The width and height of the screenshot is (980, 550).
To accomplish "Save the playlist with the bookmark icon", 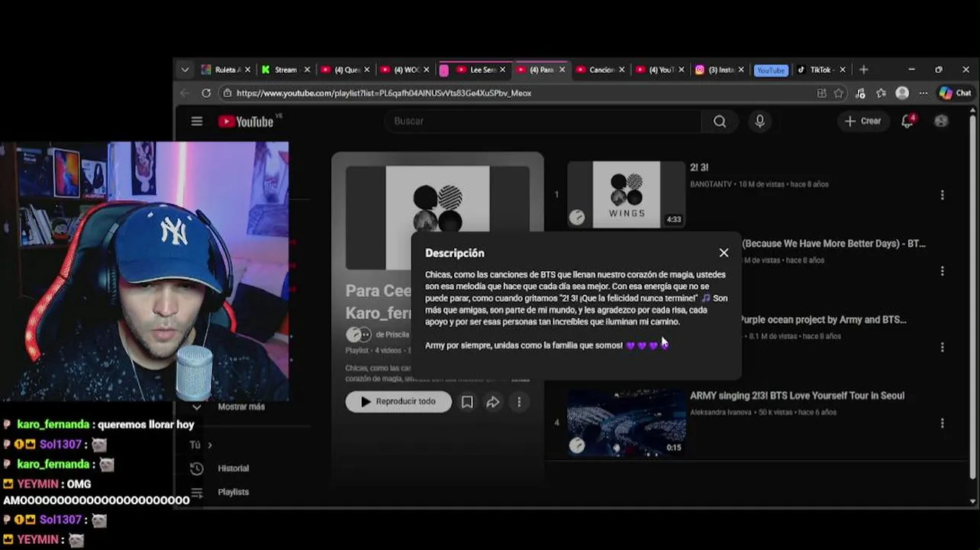I will 467,402.
